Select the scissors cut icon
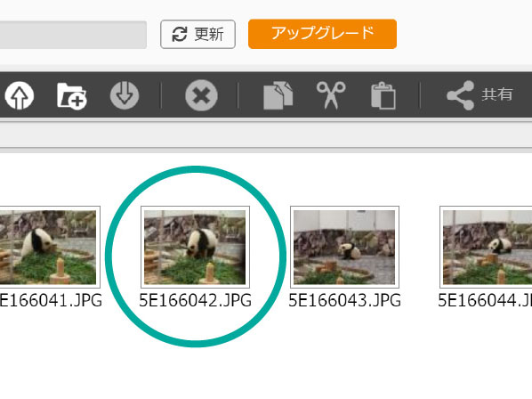 [331, 95]
